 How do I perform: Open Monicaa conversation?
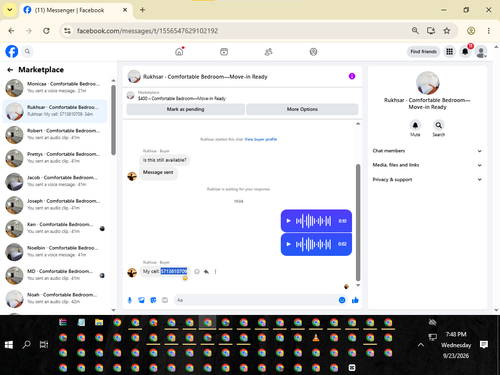pos(55,88)
